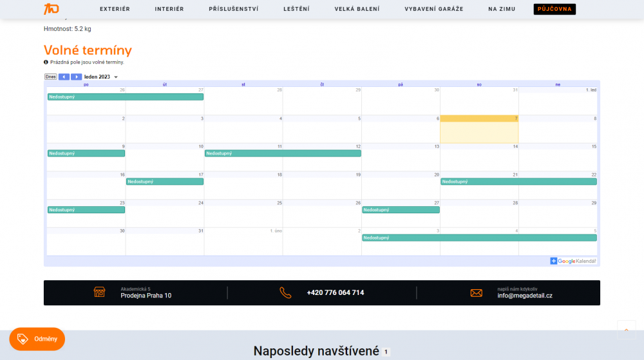Click 'po' weekday column header
This screenshot has height=360, width=644.
(86, 84)
